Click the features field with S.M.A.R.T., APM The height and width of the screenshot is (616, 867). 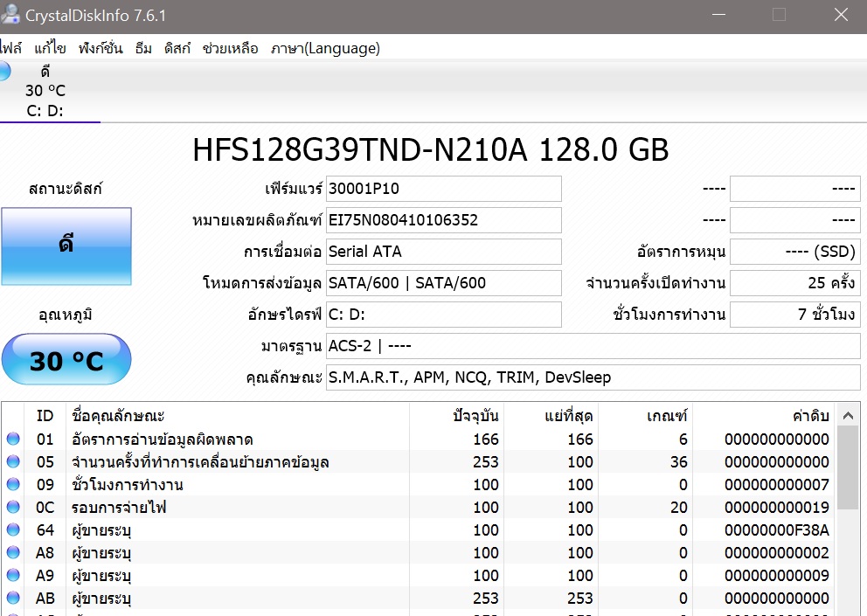tap(593, 377)
